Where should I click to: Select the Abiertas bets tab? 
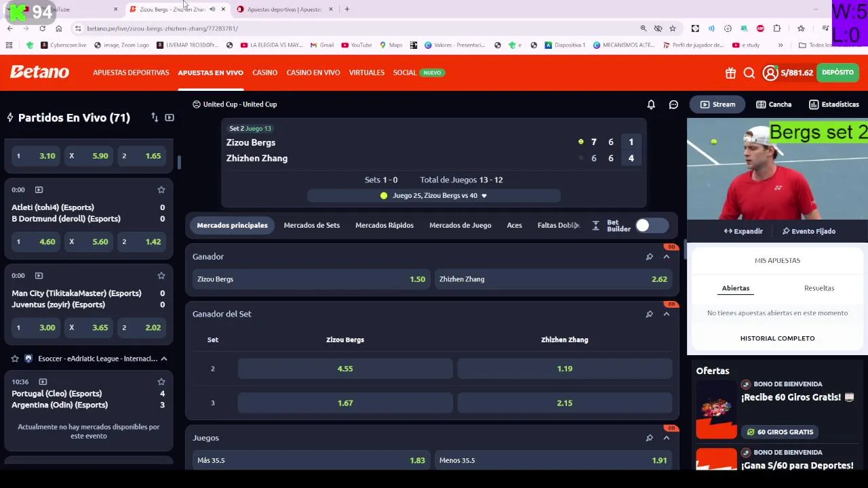click(x=736, y=288)
